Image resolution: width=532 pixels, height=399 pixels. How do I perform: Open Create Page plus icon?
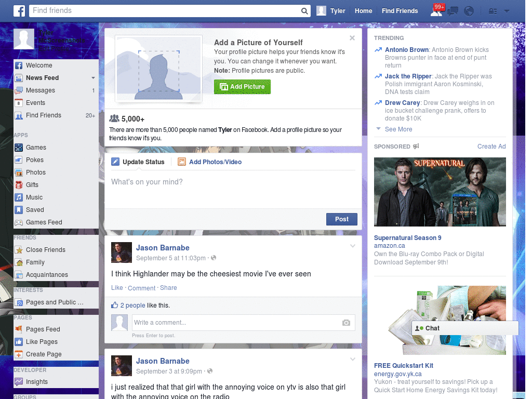(19, 354)
